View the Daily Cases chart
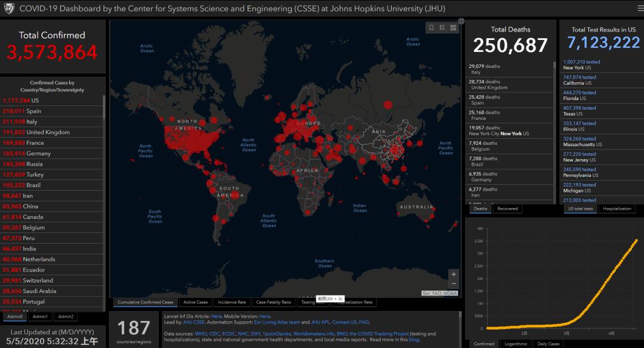The height and width of the screenshot is (348, 644). (549, 344)
